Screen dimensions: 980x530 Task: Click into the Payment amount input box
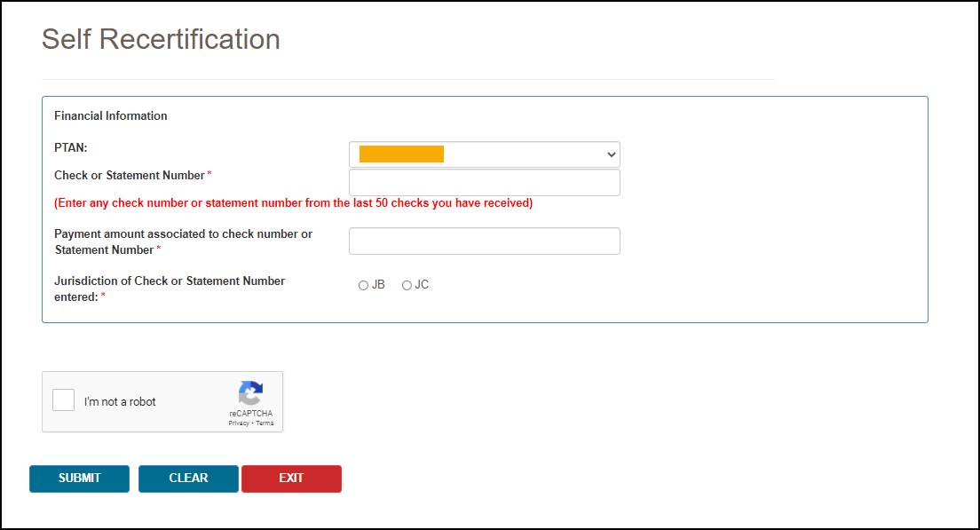tap(484, 241)
